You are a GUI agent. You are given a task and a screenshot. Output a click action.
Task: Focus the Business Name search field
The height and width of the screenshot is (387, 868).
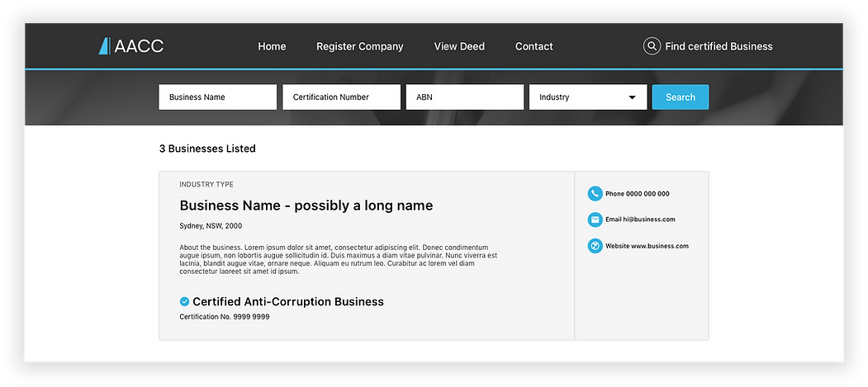click(217, 97)
